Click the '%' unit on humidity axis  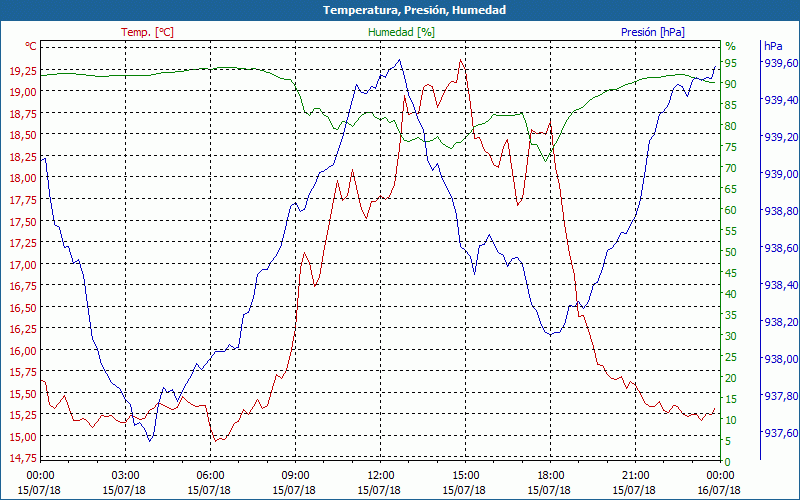(731, 46)
